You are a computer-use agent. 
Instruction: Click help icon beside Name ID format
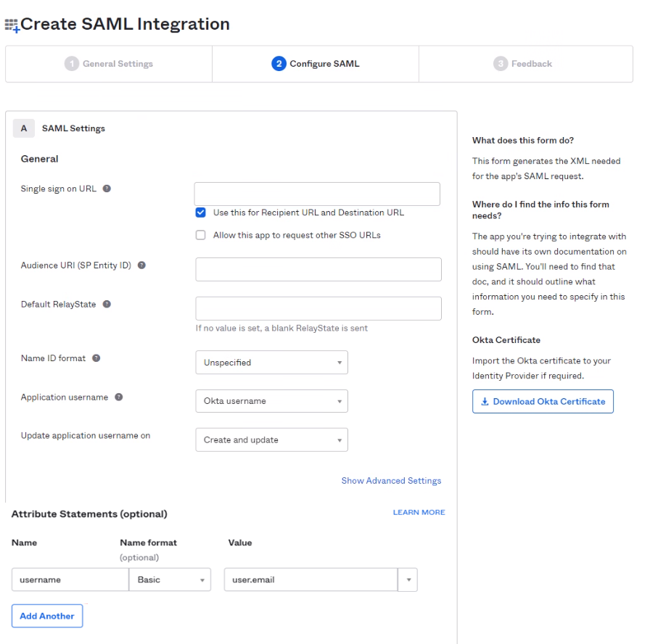click(96, 358)
